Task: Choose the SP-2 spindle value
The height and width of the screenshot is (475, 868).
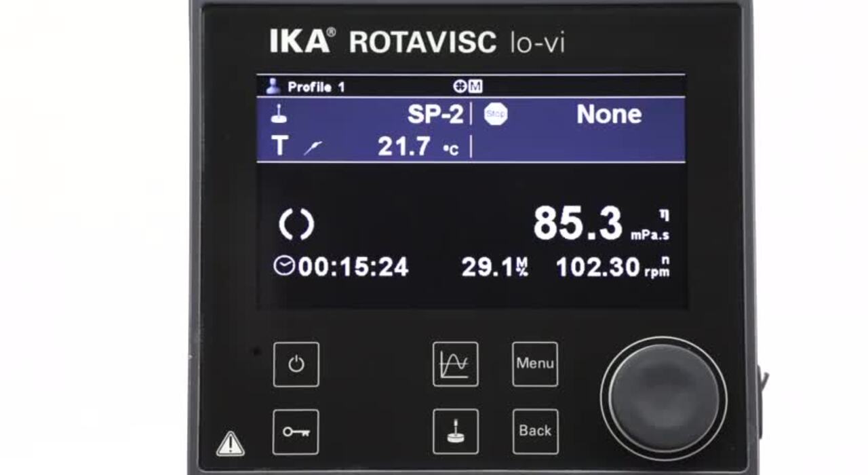Action: 435,115
